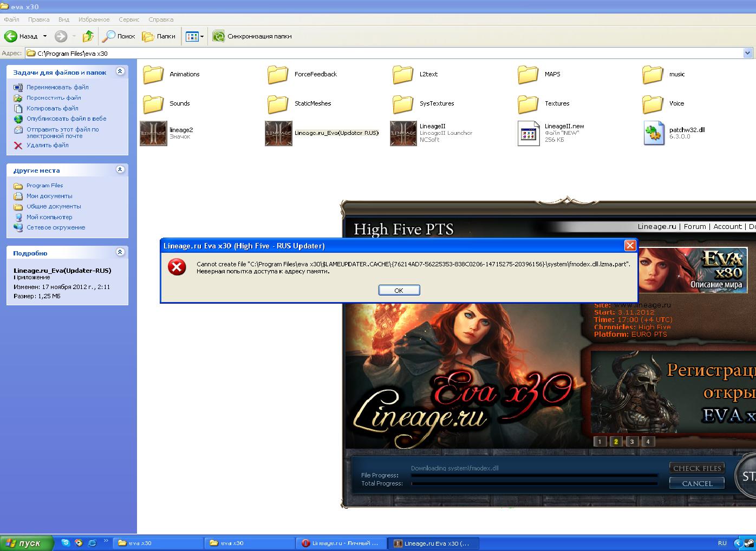Select the patchw32.dll file icon

[x=654, y=133]
